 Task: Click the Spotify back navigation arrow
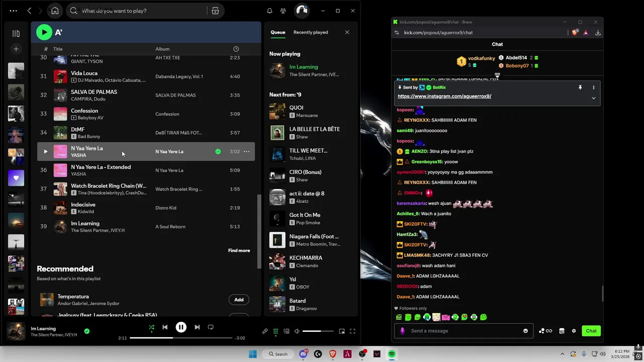[30, 11]
